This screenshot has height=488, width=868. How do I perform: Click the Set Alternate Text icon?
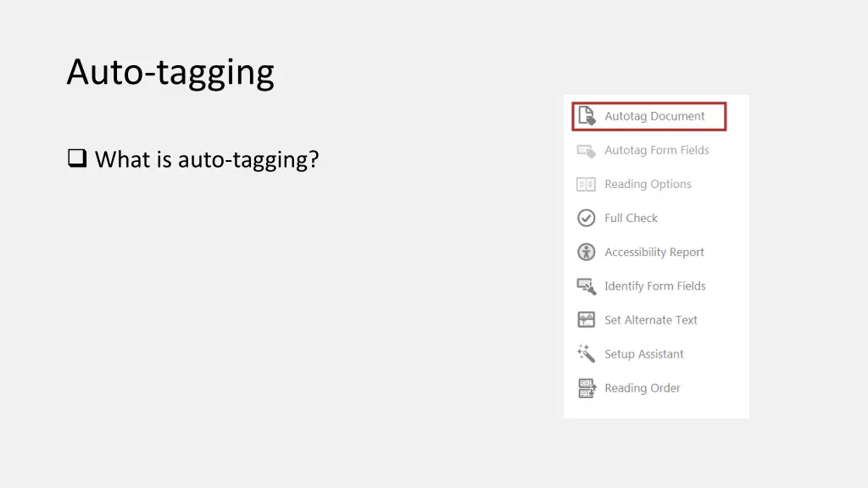587,320
